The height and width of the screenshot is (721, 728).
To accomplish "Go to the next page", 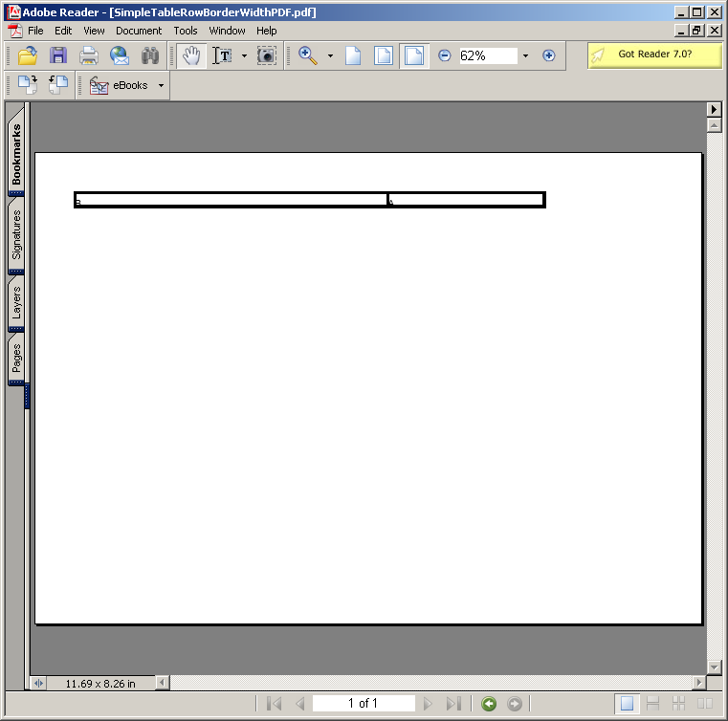I will (x=428, y=704).
